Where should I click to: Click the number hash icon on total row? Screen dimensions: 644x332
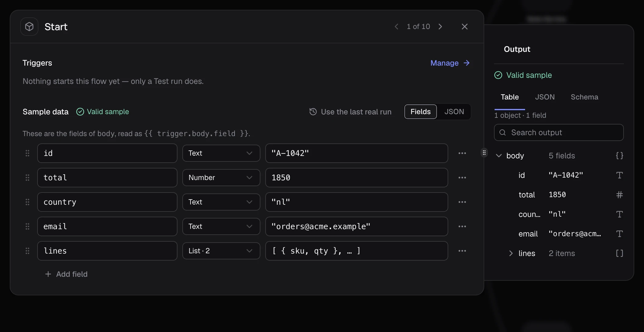(x=619, y=195)
